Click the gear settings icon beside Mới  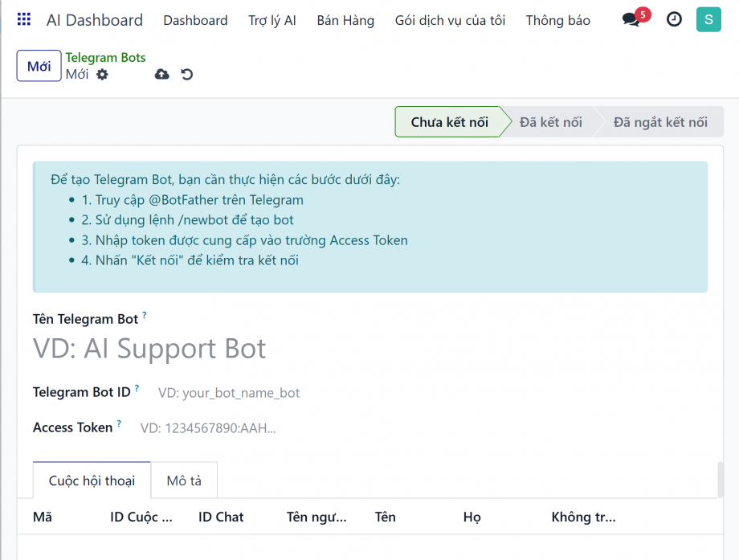pyautogui.click(x=102, y=75)
